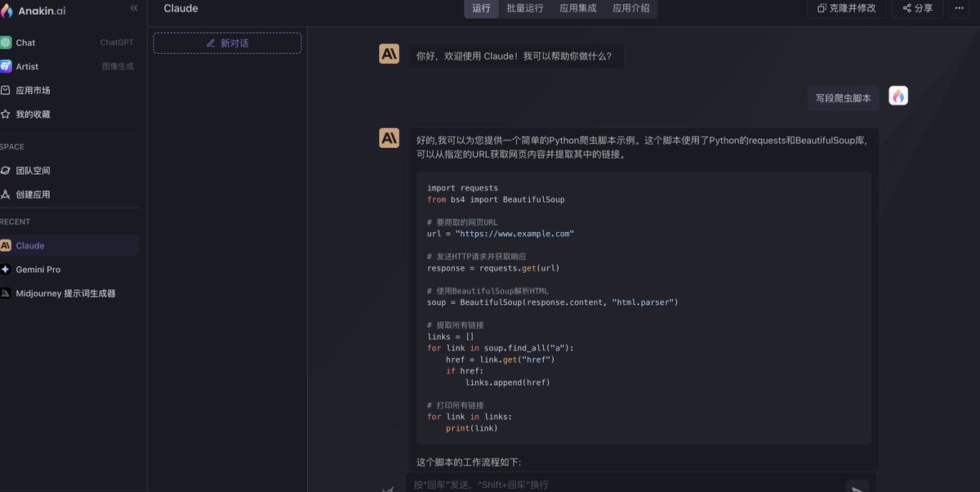Image resolution: width=980 pixels, height=492 pixels.
Task: Start a new chat with 新对话
Action: 227,42
